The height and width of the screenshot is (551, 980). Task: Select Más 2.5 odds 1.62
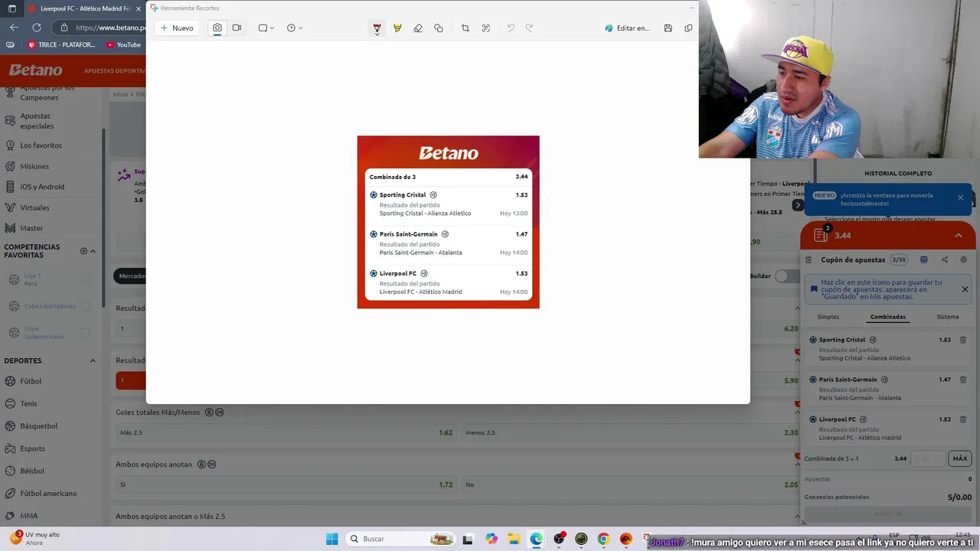[x=286, y=432]
